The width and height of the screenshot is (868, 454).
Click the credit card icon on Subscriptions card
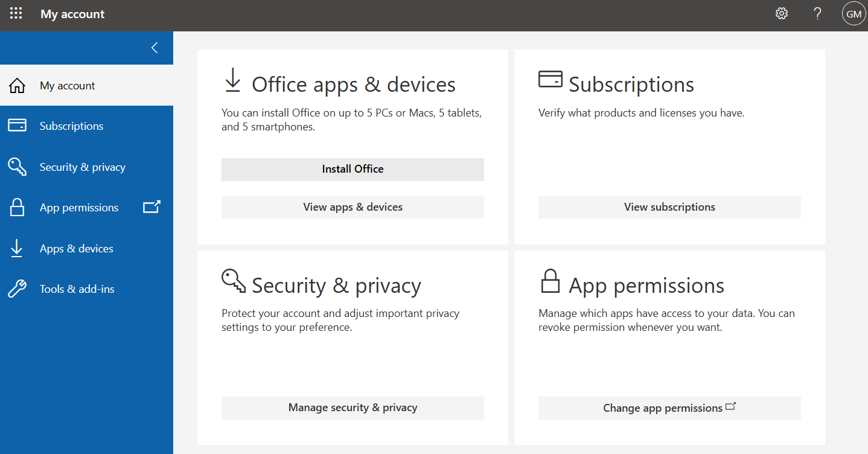(x=550, y=79)
